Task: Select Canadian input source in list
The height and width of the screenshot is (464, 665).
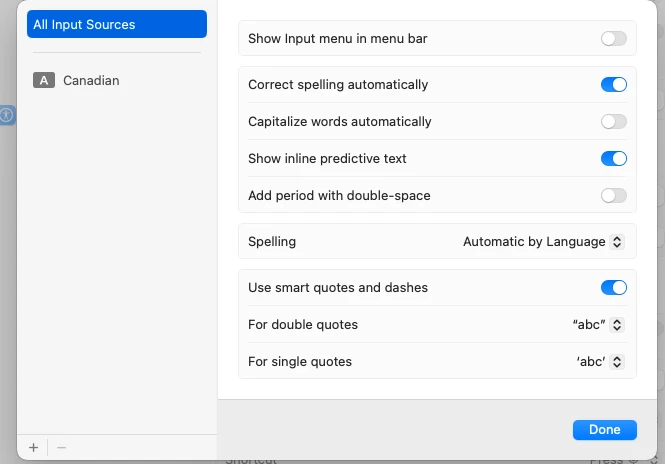Action: tap(117, 80)
